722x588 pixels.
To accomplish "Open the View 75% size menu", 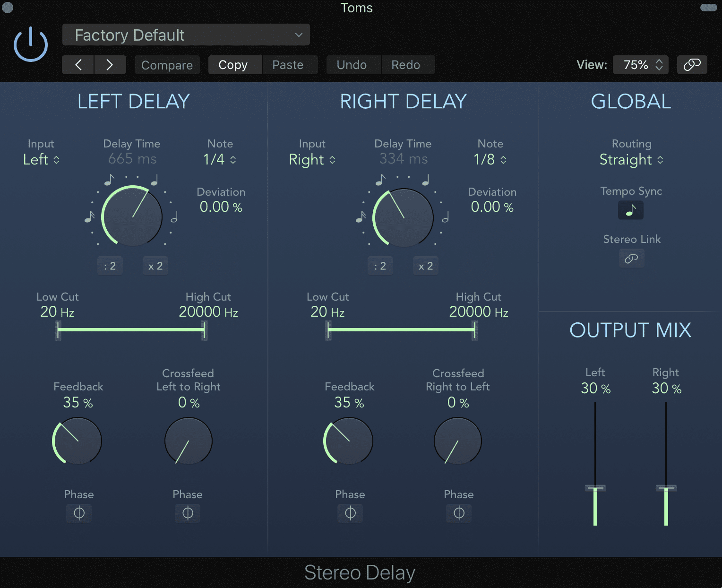I will 641,65.
